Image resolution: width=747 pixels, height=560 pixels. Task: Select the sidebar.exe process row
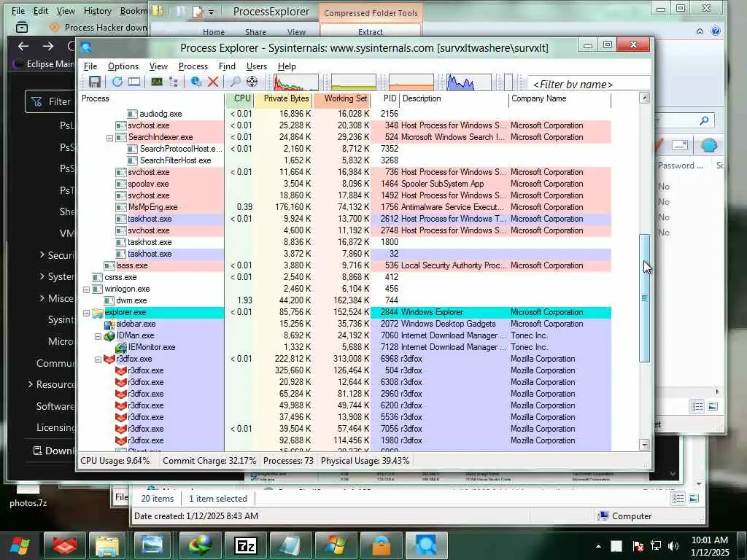point(344,324)
